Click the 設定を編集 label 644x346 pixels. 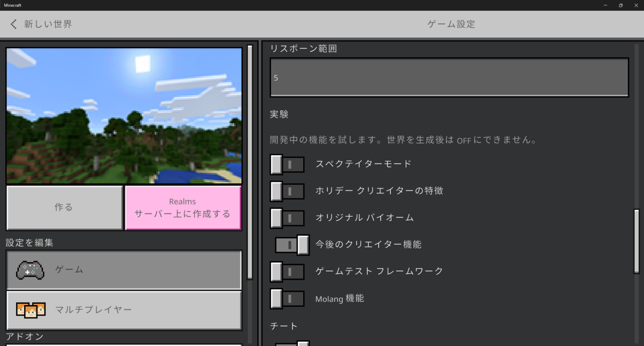[30, 242]
